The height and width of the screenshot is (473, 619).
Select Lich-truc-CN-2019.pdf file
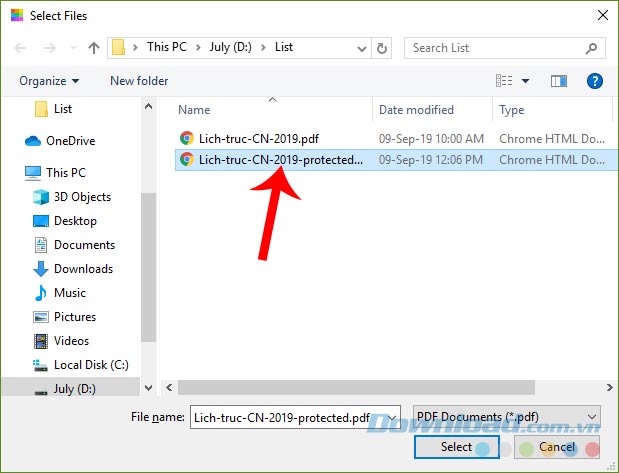point(259,139)
